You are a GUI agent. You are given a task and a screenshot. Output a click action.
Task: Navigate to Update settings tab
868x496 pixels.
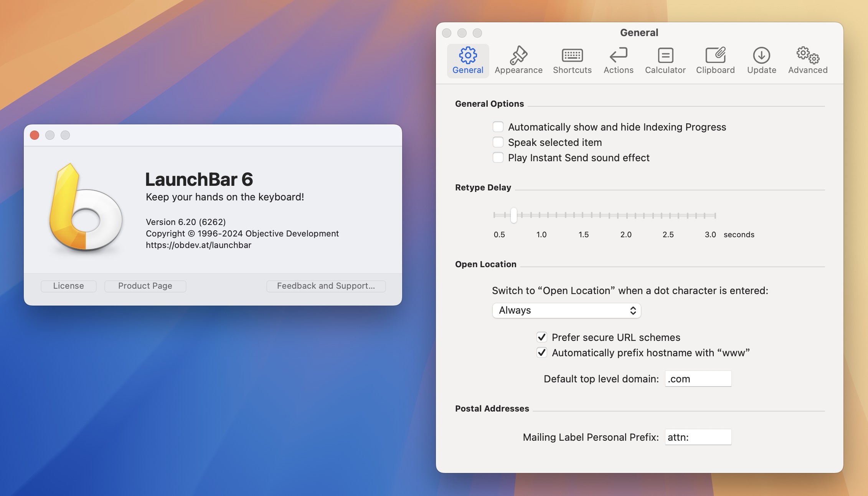click(762, 59)
